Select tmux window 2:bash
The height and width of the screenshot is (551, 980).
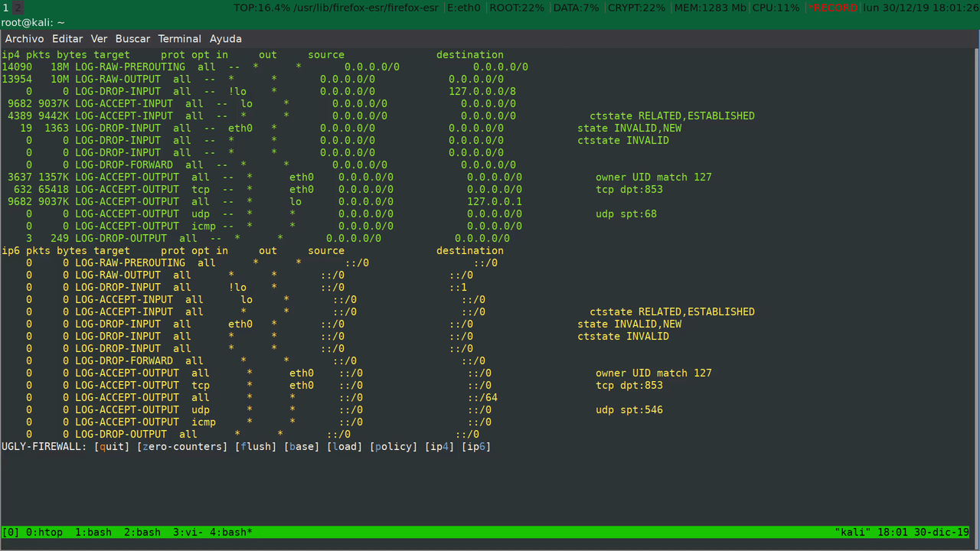(142, 532)
